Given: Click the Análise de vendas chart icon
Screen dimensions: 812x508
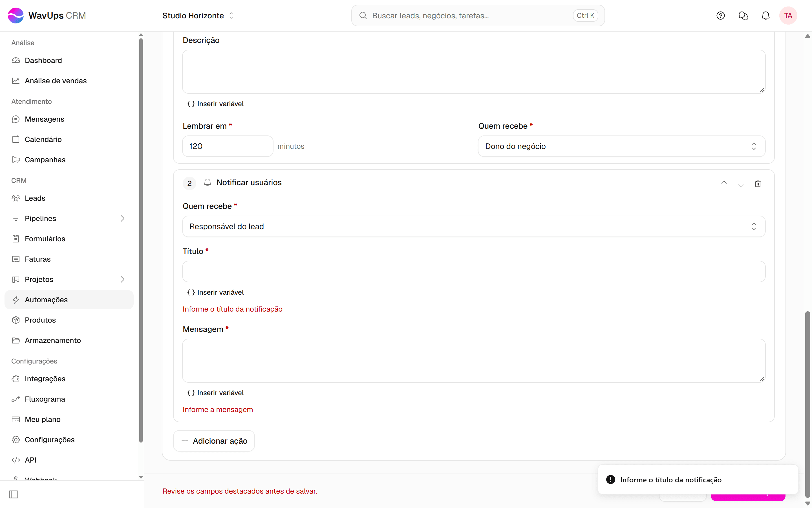Looking at the screenshot, I should (x=16, y=81).
